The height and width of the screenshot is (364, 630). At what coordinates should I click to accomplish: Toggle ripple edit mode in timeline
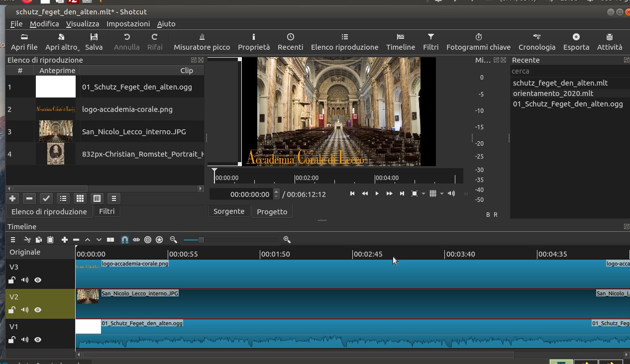coord(148,240)
